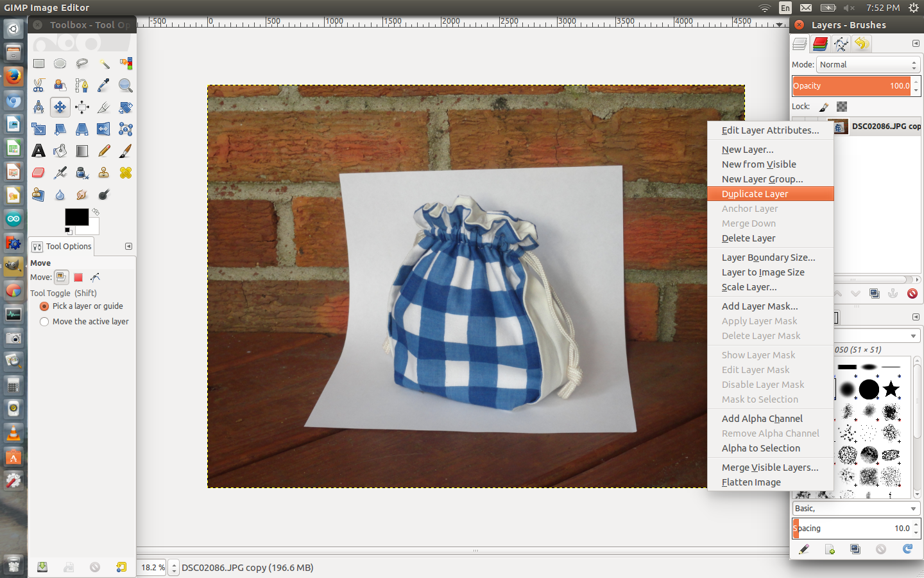Viewport: 924px width, 578px height.
Task: Click the brush Spacing stepper arrows
Action: pyautogui.click(x=916, y=529)
